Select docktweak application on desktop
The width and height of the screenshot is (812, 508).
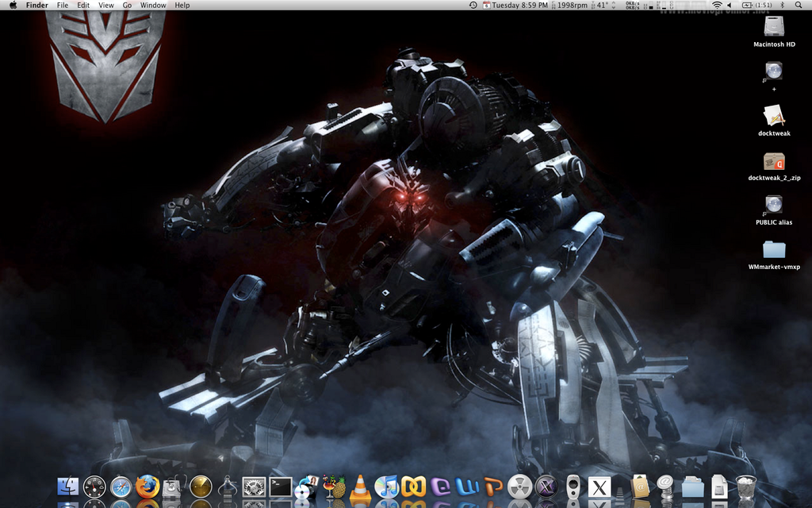tap(774, 121)
